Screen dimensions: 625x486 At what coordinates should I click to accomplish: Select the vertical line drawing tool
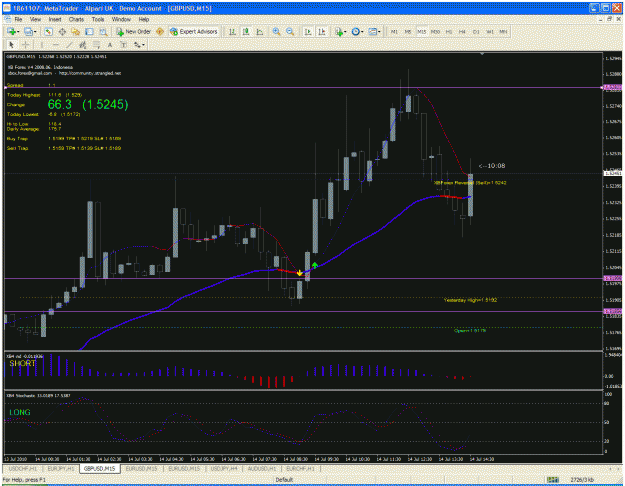[41, 45]
